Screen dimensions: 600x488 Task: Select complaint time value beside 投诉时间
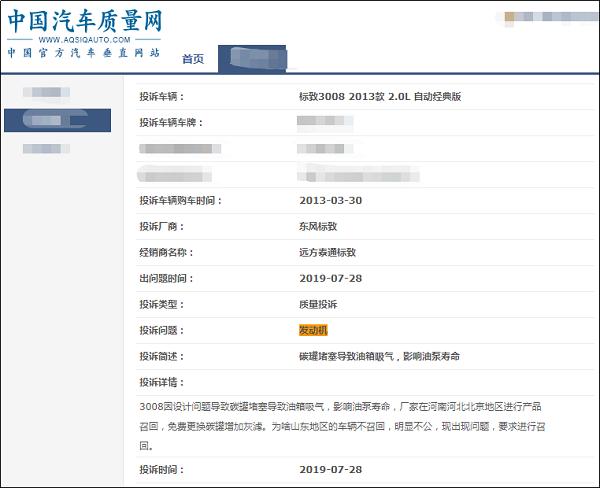331,469
